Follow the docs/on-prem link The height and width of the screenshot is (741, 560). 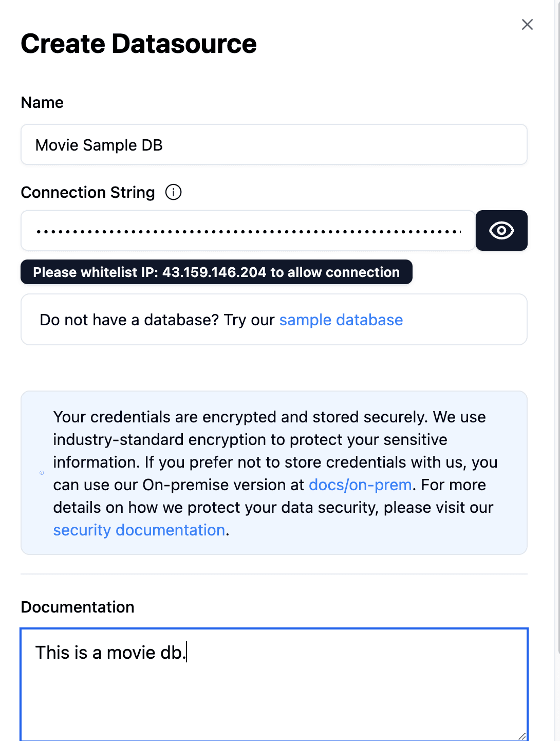pos(360,485)
